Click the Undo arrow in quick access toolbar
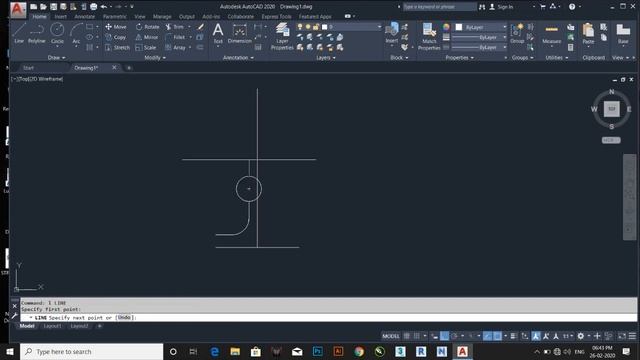 [x=104, y=7]
